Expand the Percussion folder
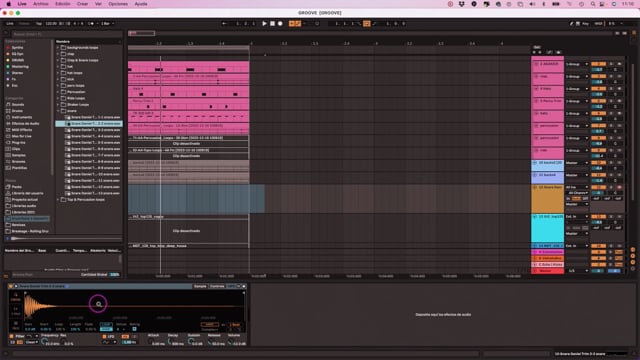The width and height of the screenshot is (640, 360). point(58,92)
